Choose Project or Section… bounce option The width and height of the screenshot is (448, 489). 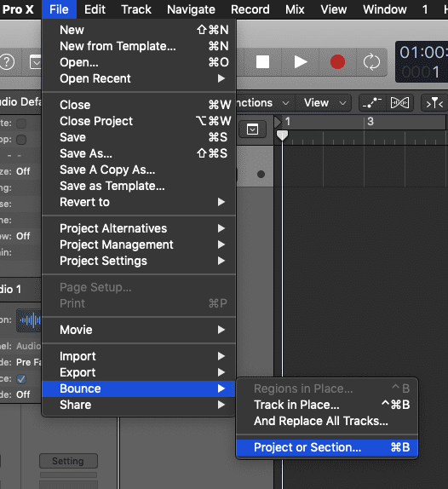[327, 447]
